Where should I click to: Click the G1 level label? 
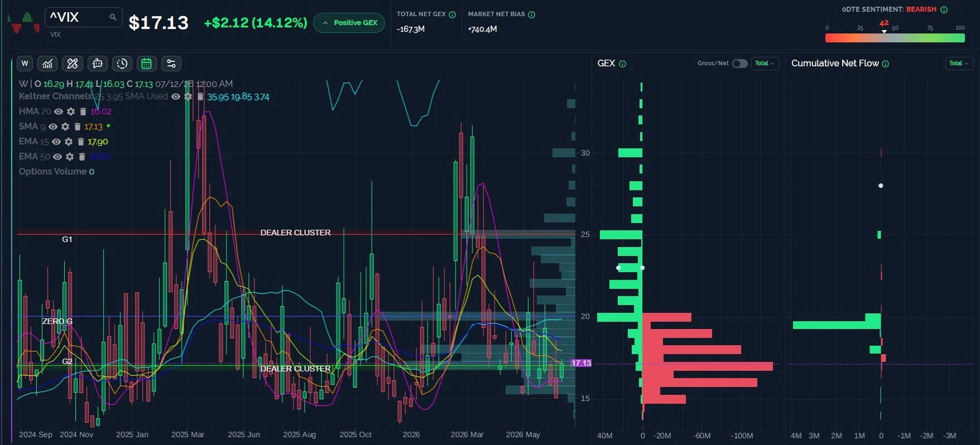(x=67, y=239)
